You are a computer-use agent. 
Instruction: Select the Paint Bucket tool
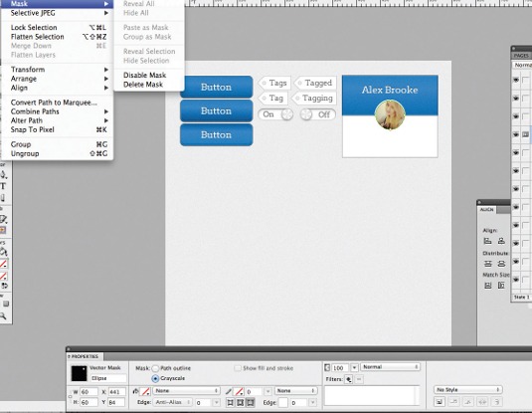[3, 252]
